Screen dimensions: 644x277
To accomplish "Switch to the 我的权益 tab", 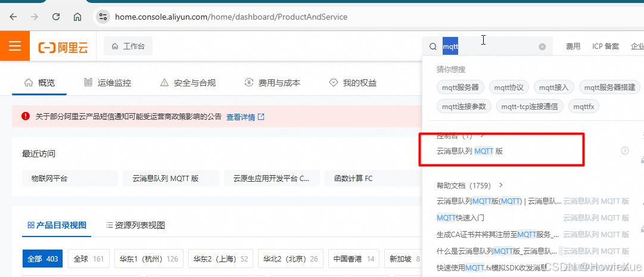I will tap(353, 83).
